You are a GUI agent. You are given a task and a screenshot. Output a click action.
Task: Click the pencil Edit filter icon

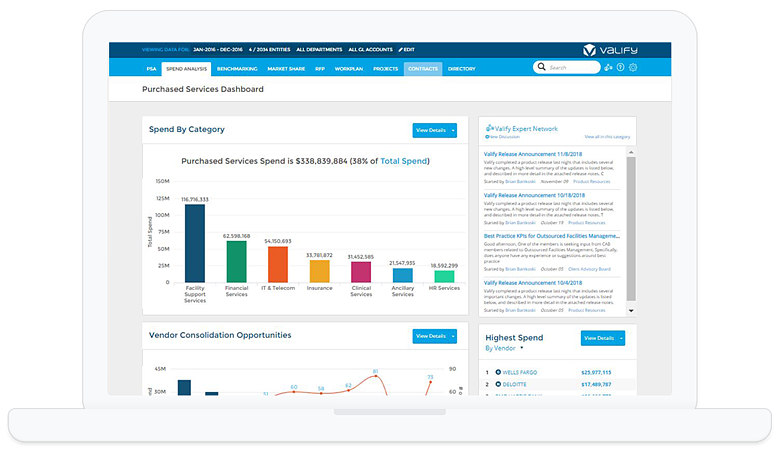[400, 50]
